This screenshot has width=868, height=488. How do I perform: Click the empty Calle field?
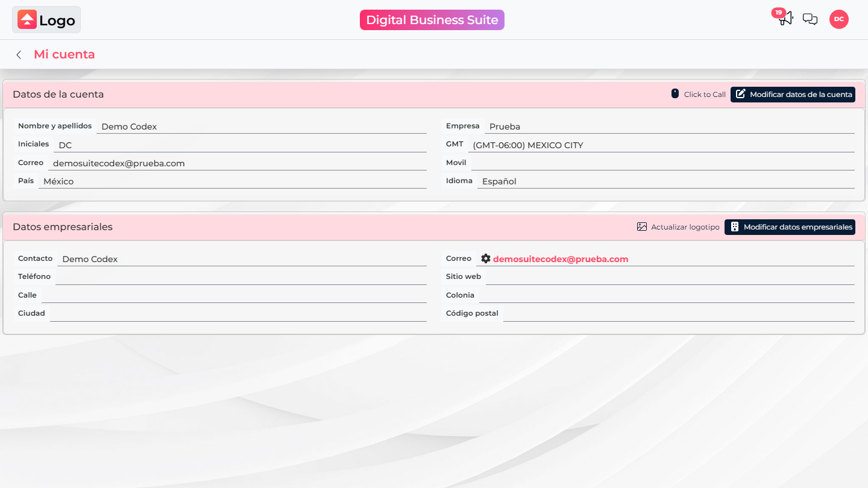tap(234, 296)
